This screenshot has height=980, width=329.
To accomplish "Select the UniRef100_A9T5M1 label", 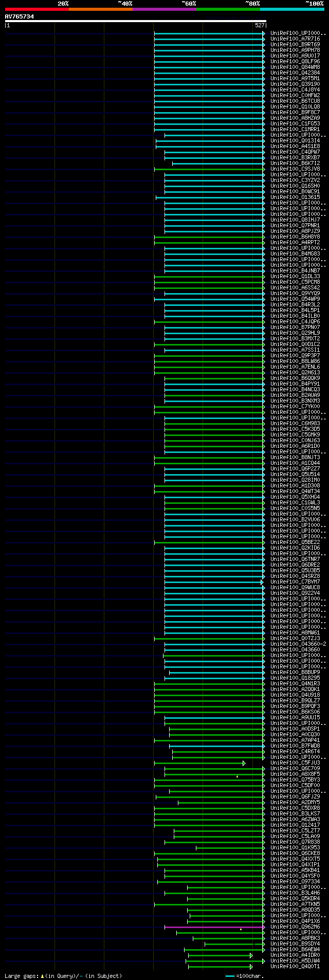I will click(295, 78).
